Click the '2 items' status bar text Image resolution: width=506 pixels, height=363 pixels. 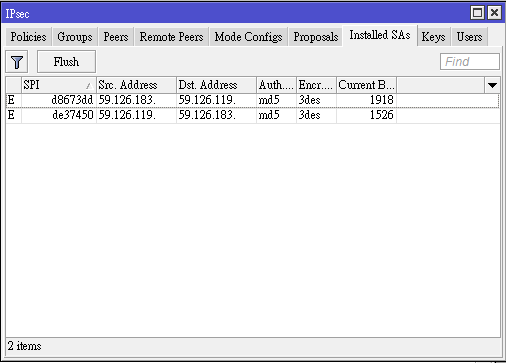(24, 346)
